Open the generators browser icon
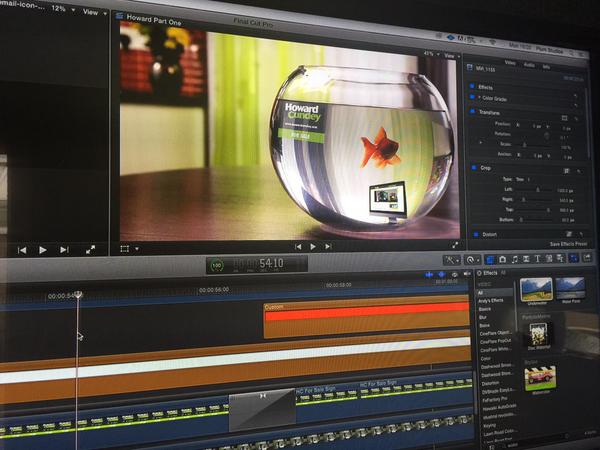Screen dimensions: 600x450 pos(549,259)
